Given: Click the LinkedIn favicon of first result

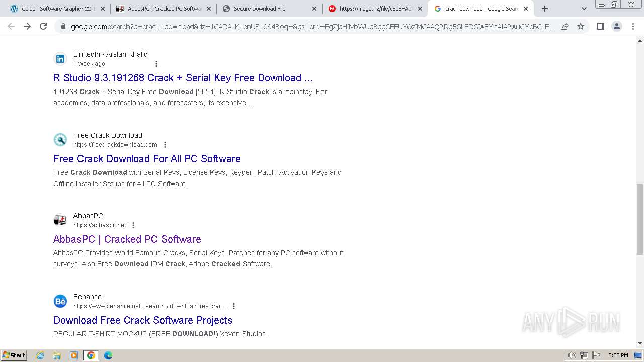Looking at the screenshot, I should [x=60, y=59].
